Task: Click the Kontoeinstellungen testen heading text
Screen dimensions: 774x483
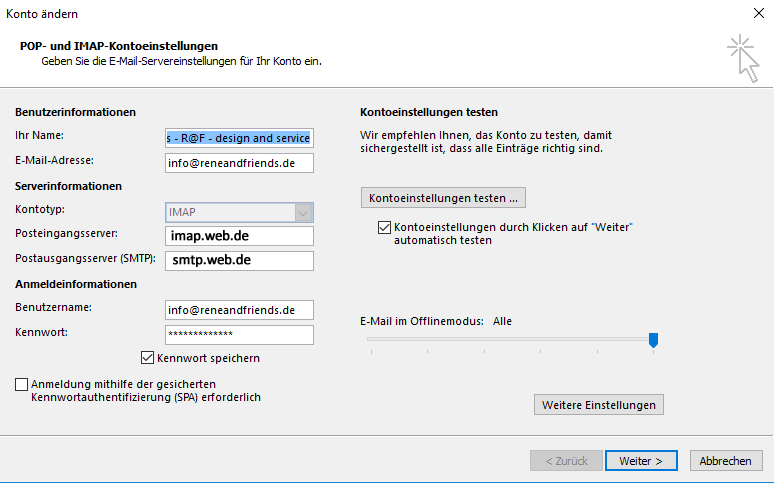Action: pyautogui.click(x=428, y=112)
